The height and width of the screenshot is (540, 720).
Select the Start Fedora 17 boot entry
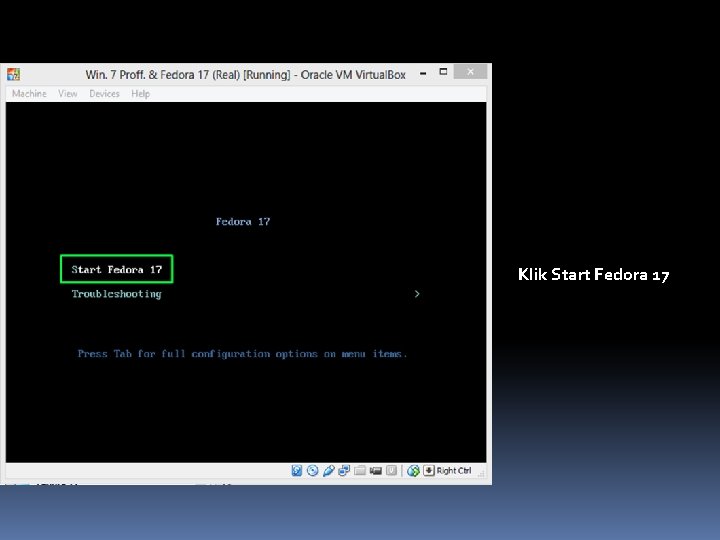point(117,269)
